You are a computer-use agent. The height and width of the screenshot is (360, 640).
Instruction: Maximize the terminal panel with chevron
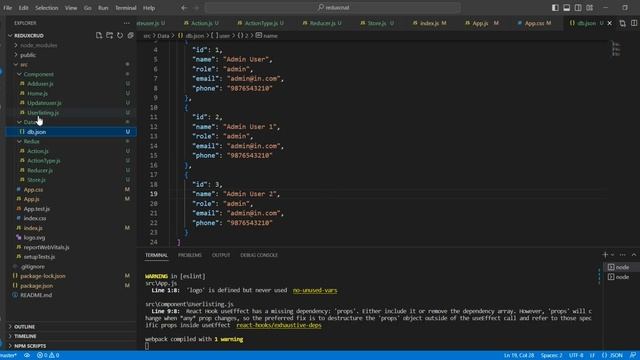[x=634, y=255]
